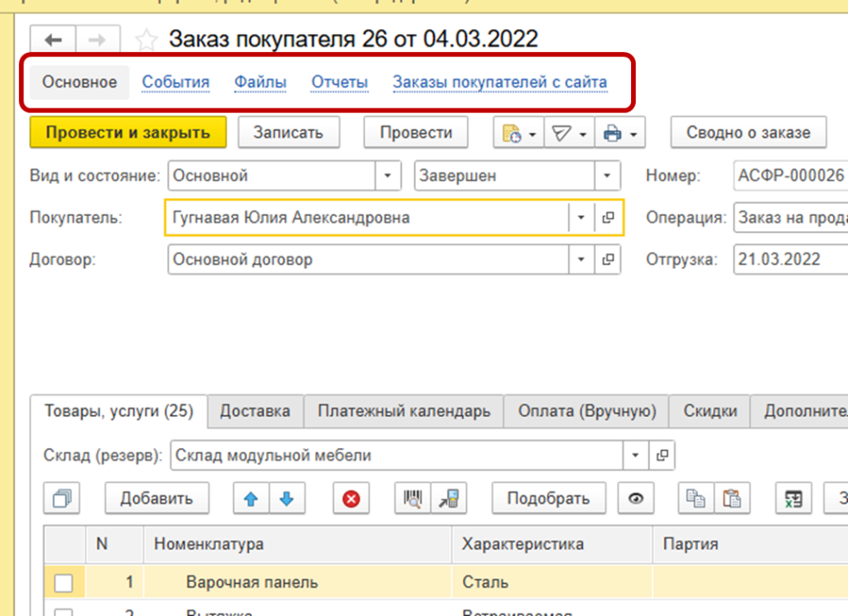Click the select-all rows icon left of Добавить

pos(61,498)
